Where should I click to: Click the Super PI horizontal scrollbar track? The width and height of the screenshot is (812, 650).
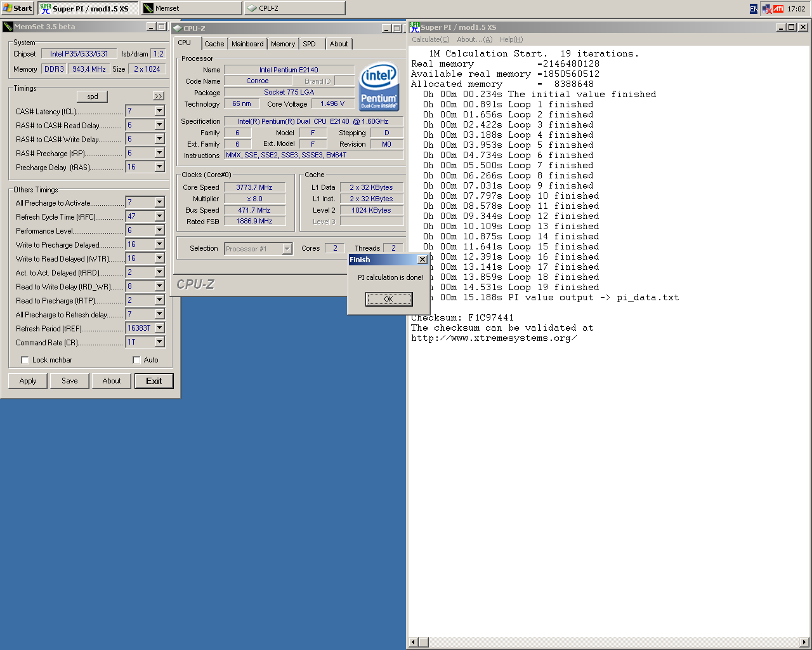pos(609,642)
